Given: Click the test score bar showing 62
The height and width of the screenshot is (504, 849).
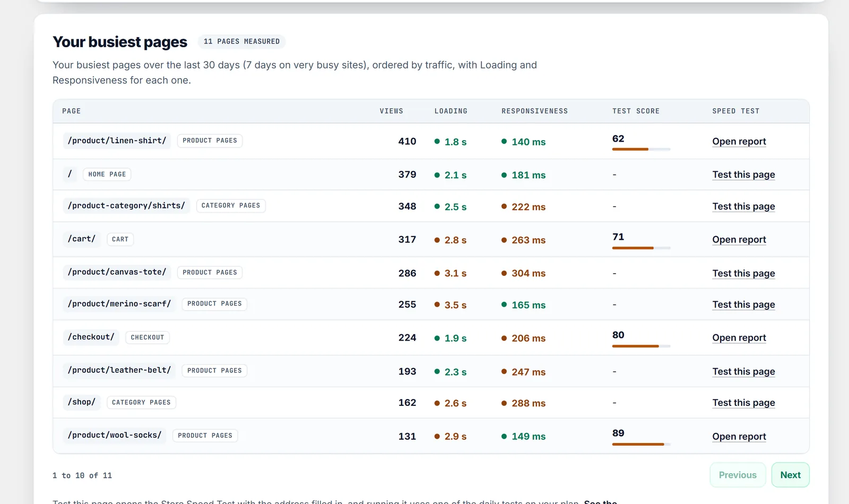Looking at the screenshot, I should click(641, 149).
